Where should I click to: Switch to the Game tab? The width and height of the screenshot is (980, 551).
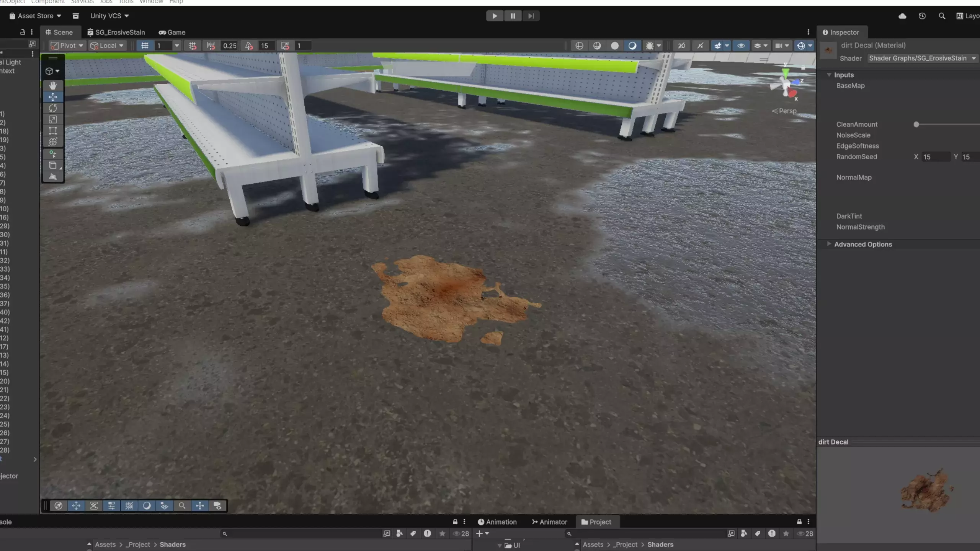pyautogui.click(x=172, y=33)
